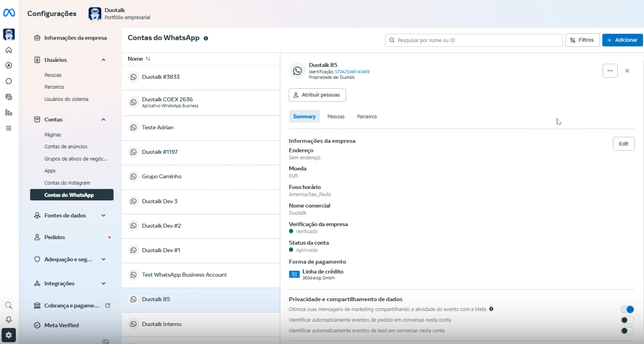The height and width of the screenshot is (344, 644).
Task: Close the Duotalk 85 detail panel
Action: click(x=627, y=71)
